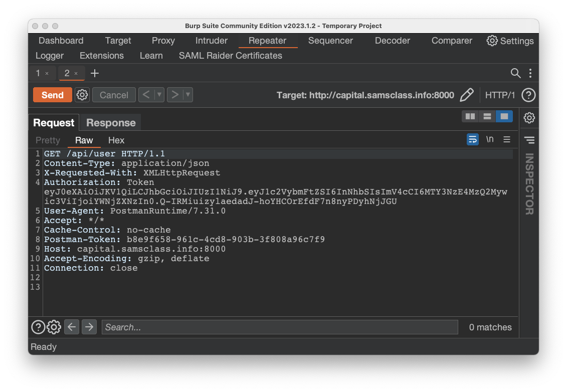This screenshot has width=567, height=392.
Task: Open the Learn tab
Action: [151, 56]
